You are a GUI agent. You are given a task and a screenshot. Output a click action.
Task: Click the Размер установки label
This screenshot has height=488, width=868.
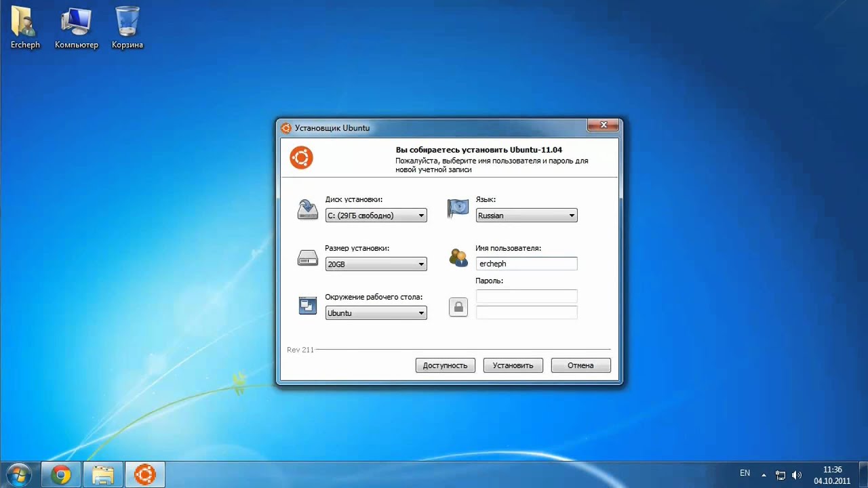(357, 248)
